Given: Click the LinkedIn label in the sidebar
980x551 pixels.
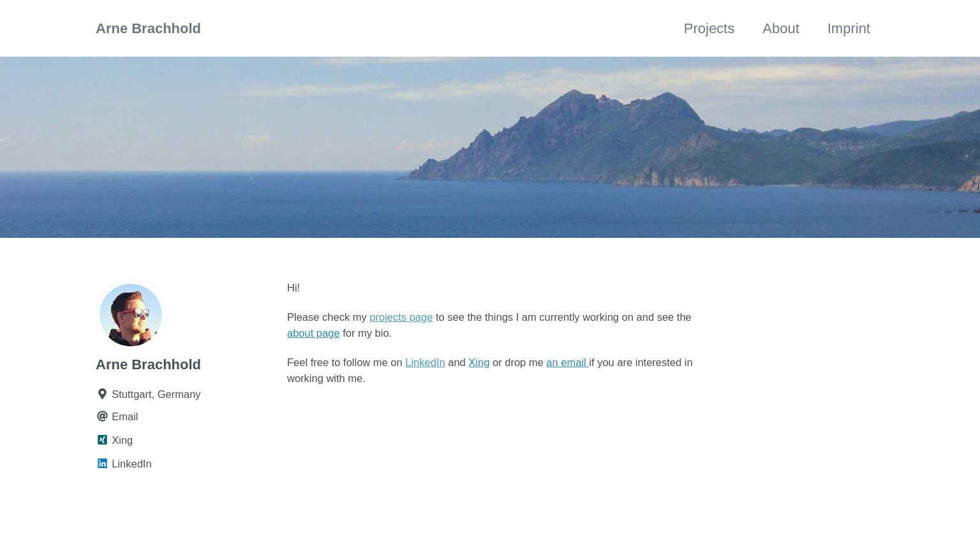Looking at the screenshot, I should [x=131, y=464].
